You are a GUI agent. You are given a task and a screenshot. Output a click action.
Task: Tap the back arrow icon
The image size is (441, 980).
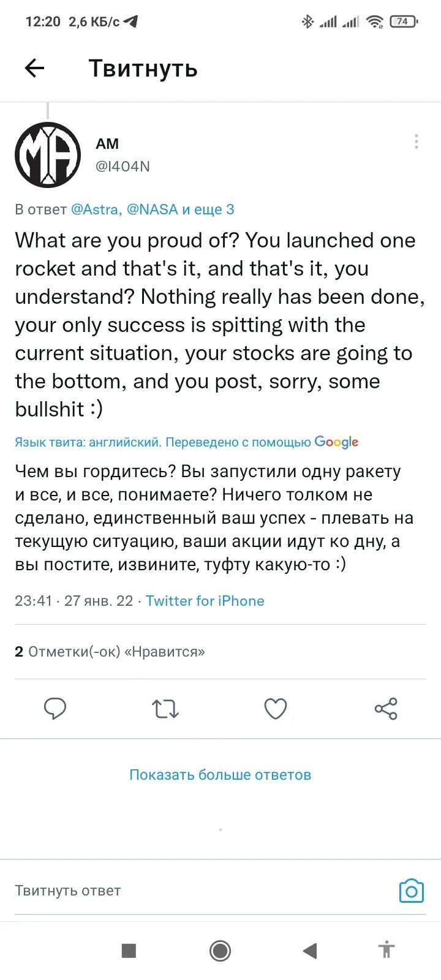35,68
